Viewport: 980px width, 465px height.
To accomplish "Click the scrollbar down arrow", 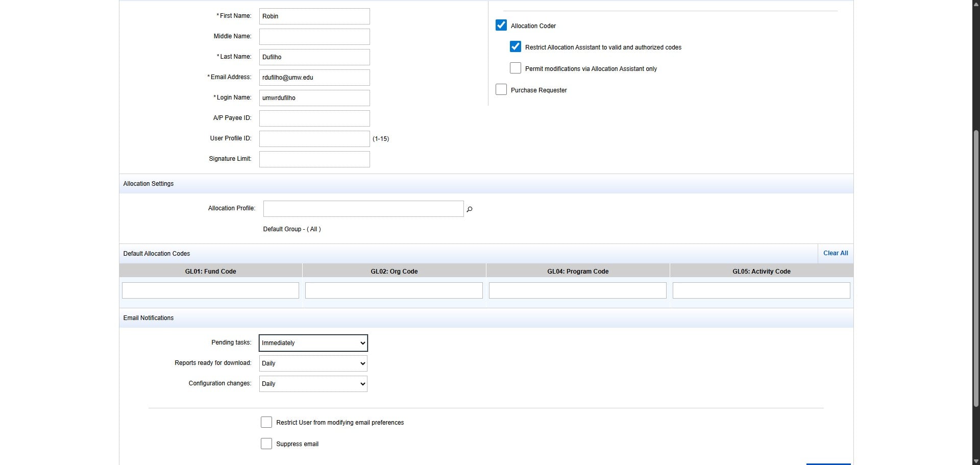I will click(x=975, y=461).
